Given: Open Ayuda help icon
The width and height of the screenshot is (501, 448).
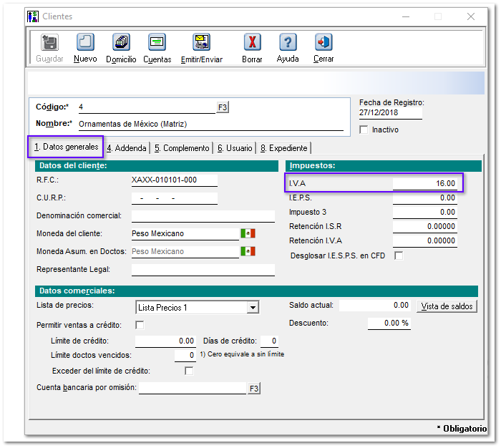Looking at the screenshot, I should point(288,43).
